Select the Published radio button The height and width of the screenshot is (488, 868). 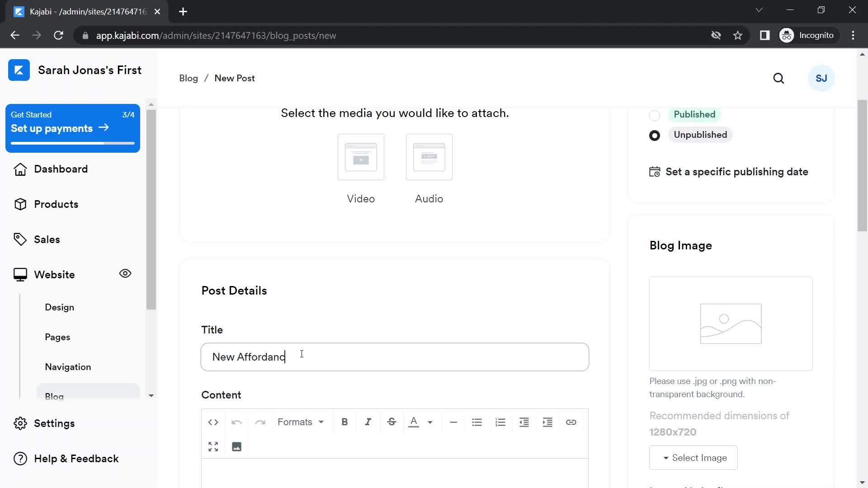pyautogui.click(x=654, y=114)
